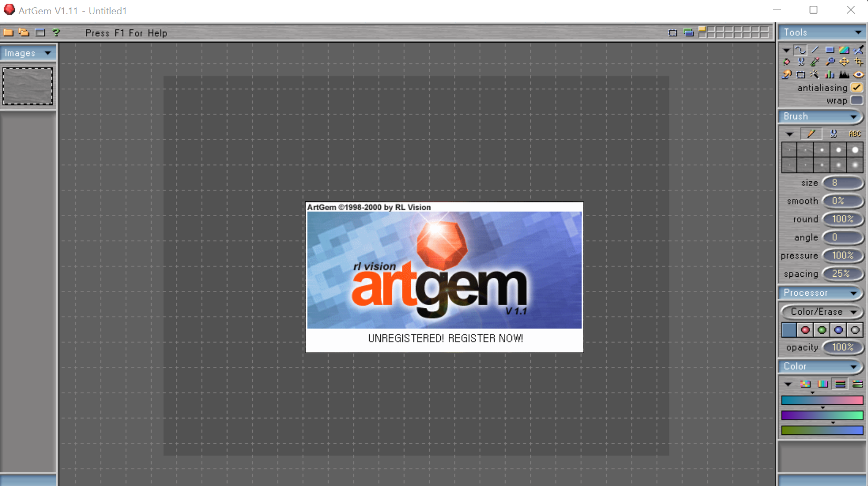Select the crop tool

pyautogui.click(x=859, y=62)
